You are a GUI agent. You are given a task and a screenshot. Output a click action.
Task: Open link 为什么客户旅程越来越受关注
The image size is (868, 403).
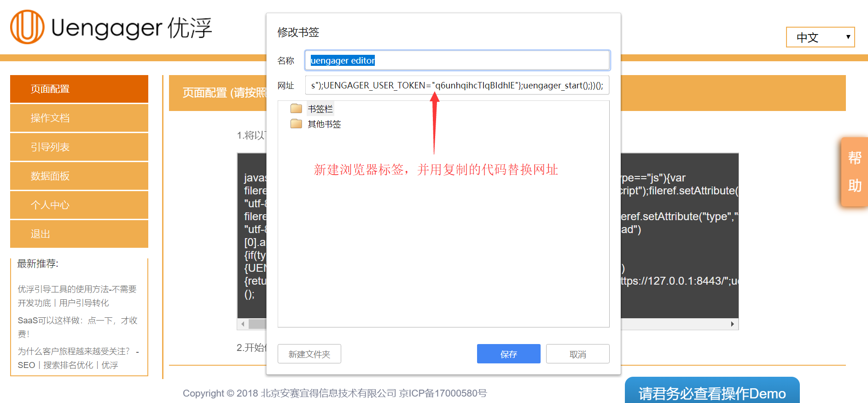pyautogui.click(x=77, y=358)
